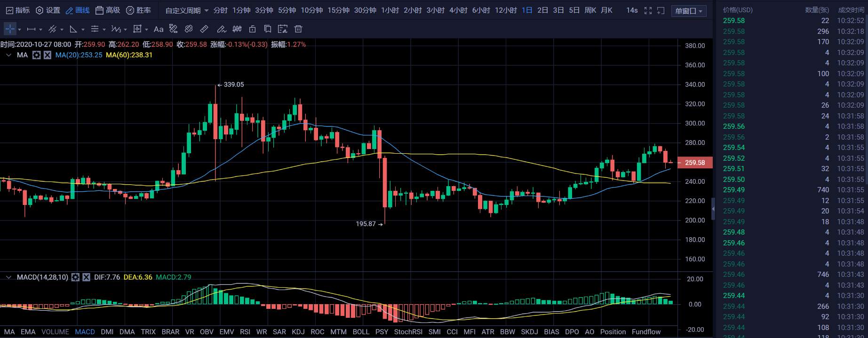This screenshot has width=868, height=338.
Task: Click the pop-out window icon
Action: click(x=661, y=10)
